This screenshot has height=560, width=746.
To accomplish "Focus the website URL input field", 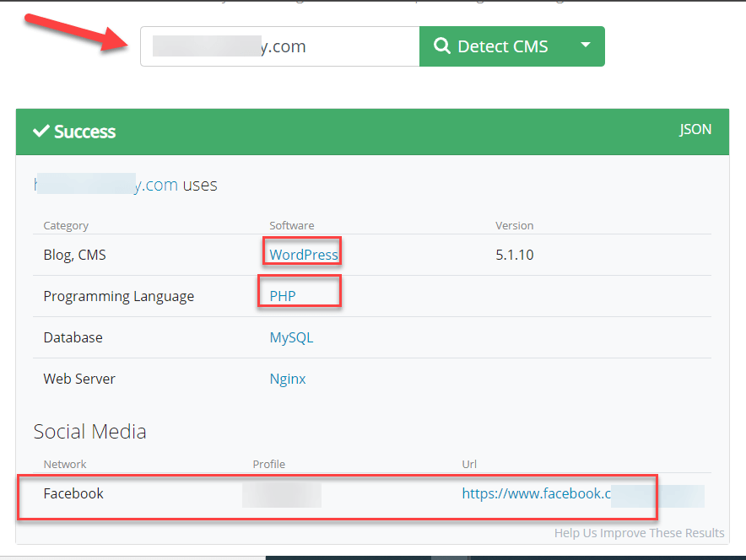I will point(280,46).
